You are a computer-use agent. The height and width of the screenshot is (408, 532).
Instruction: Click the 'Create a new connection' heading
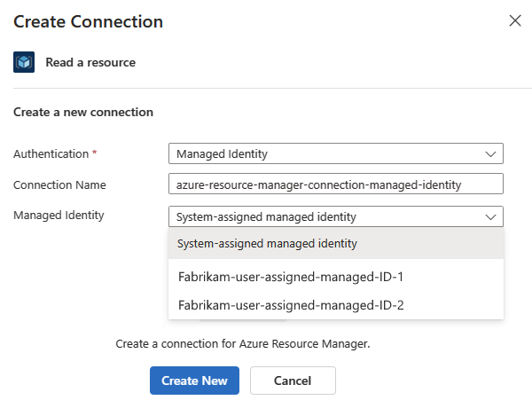(83, 113)
